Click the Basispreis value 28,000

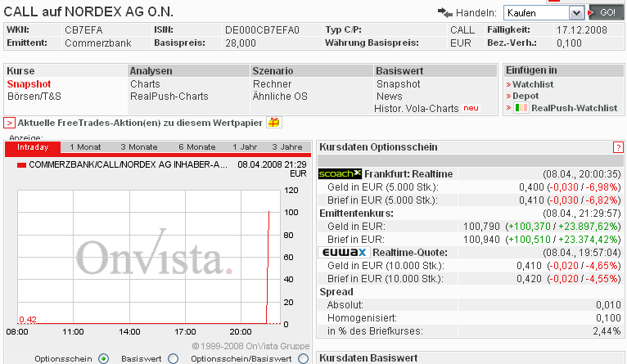[241, 43]
